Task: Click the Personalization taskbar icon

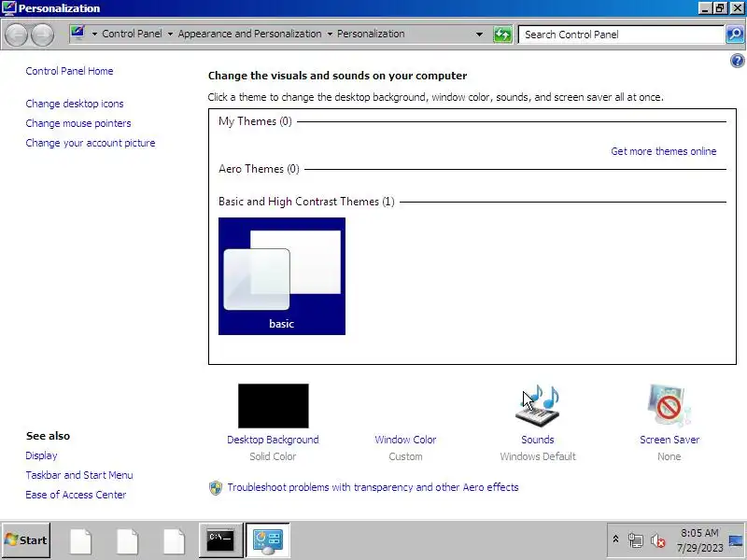Action: click(268, 540)
